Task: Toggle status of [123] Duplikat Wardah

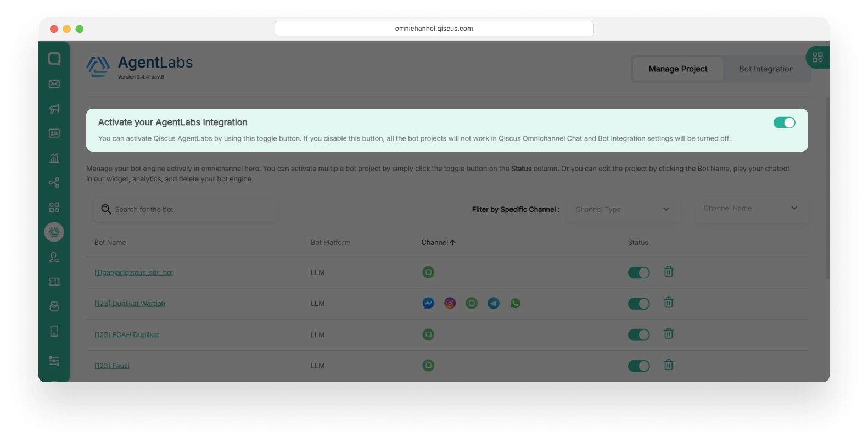Action: [x=639, y=304]
